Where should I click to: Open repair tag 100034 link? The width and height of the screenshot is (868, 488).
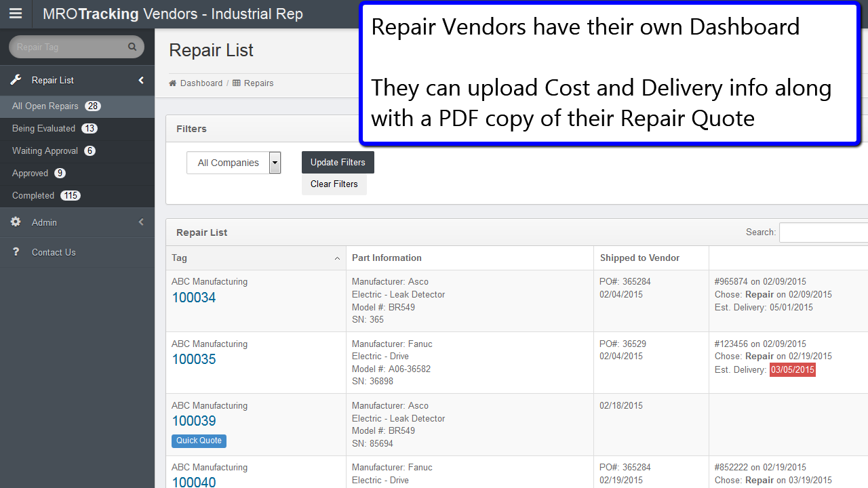194,297
